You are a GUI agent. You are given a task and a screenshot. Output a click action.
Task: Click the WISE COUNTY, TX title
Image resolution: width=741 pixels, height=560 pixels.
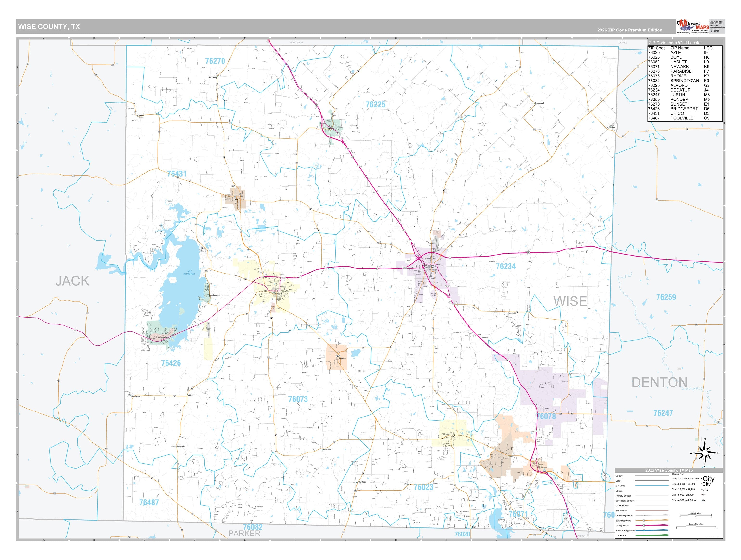(x=49, y=27)
